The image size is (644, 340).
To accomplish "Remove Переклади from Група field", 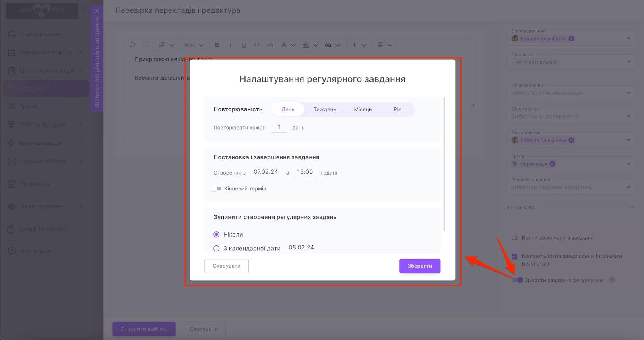I will (x=552, y=164).
